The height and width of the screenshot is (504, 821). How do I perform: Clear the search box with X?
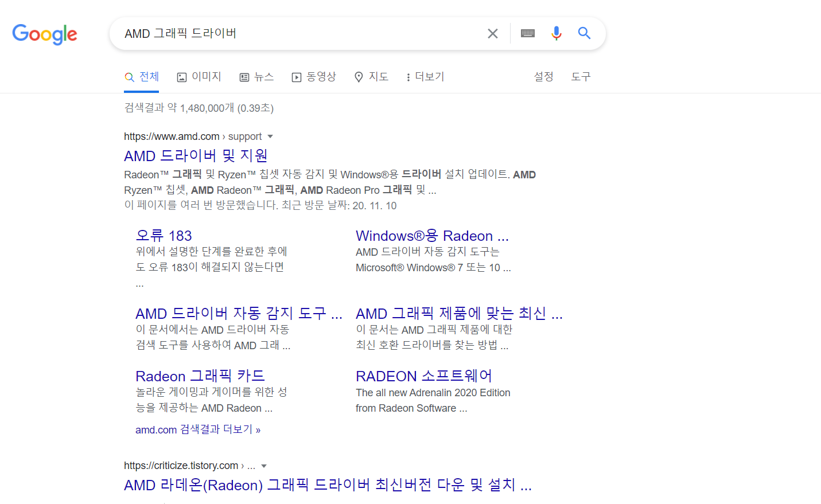click(492, 34)
